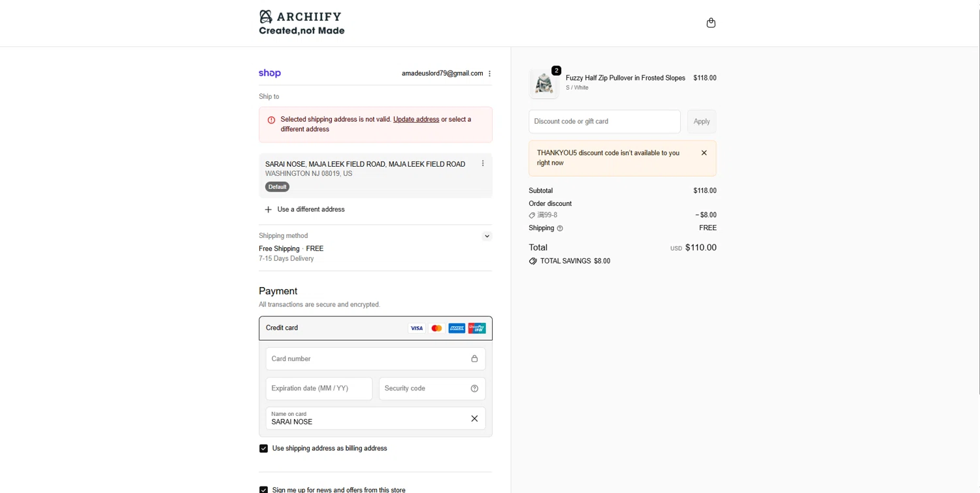Click the item quantity badge showing 2
This screenshot has height=493, width=980.
(556, 71)
